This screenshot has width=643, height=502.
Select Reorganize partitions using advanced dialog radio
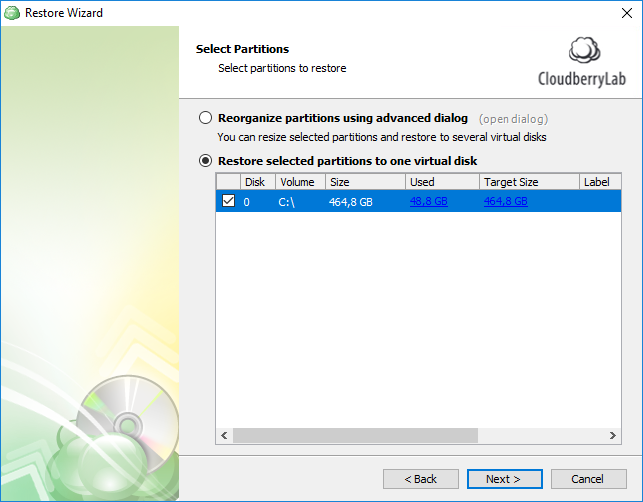(205, 118)
